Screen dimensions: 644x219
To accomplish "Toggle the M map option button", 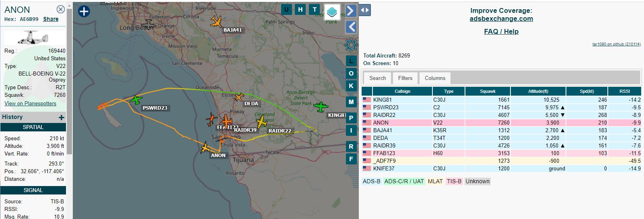I will (351, 102).
